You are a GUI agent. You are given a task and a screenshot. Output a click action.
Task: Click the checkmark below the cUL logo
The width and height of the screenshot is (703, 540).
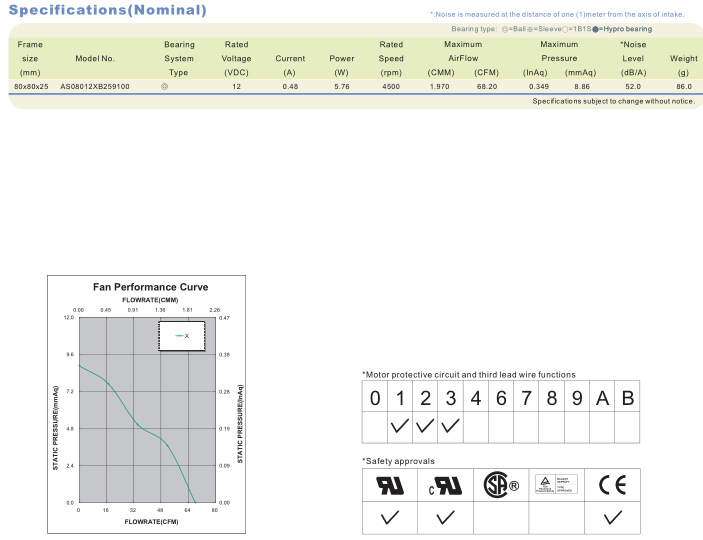(445, 518)
